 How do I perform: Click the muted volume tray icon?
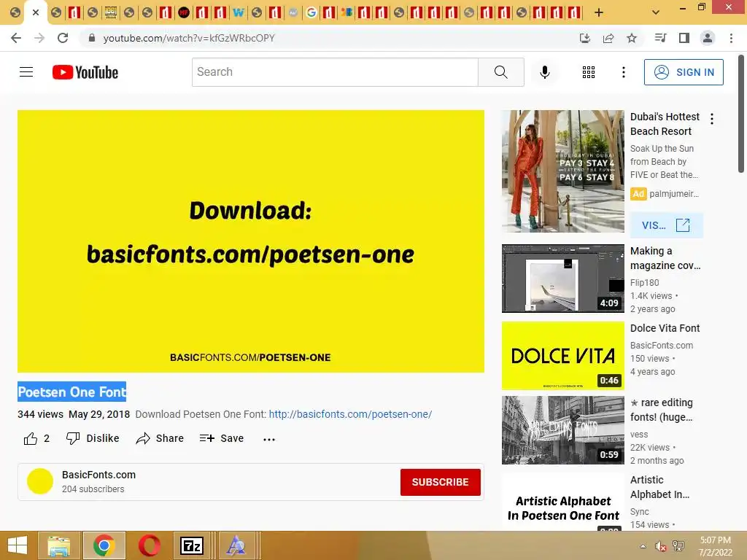(660, 546)
